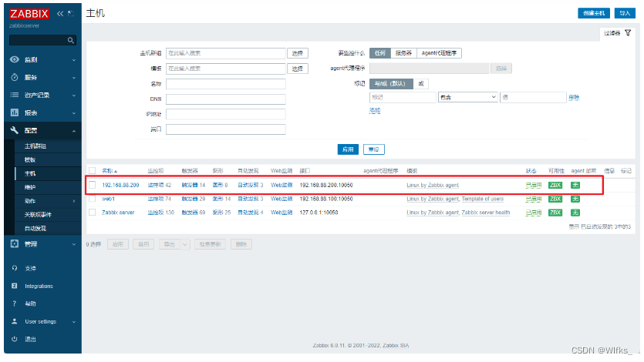Tick the checkbox for host 192.168.88.200
The width and height of the screenshot is (644, 362).
(93, 185)
